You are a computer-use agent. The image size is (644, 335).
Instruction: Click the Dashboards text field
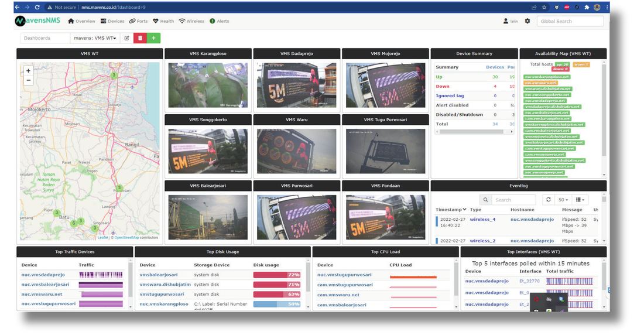(x=44, y=38)
